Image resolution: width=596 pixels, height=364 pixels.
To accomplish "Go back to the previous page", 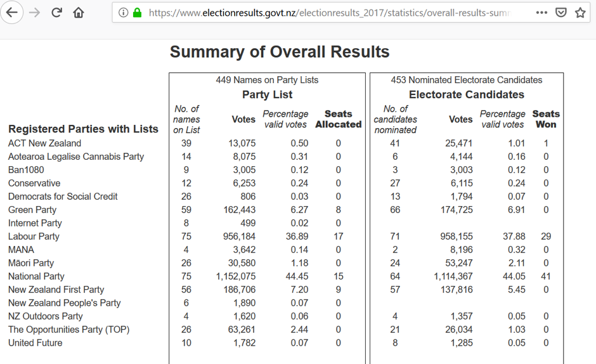I will click(x=12, y=13).
